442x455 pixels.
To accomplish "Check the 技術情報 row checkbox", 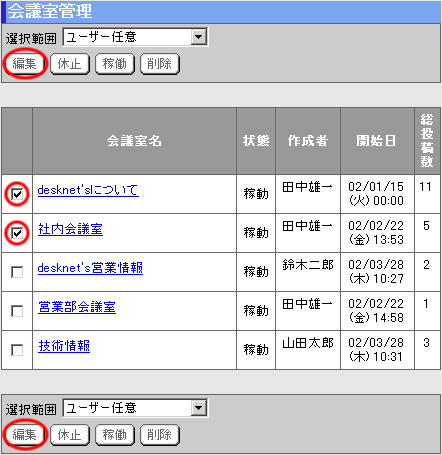I will click(17, 350).
